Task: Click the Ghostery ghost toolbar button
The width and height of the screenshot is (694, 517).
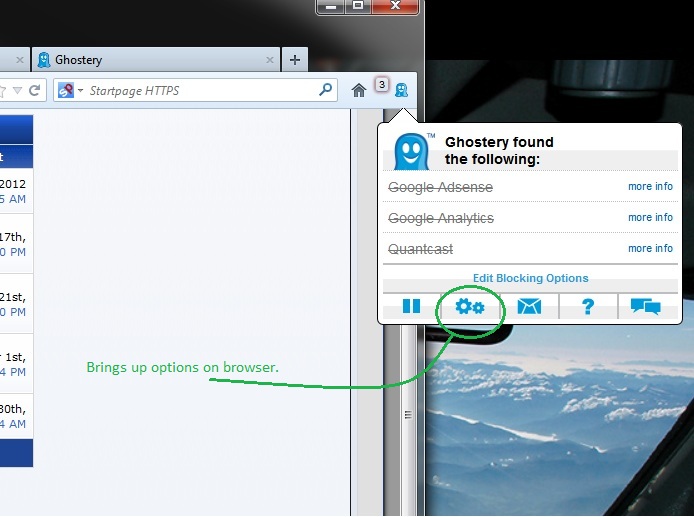Action: 401,90
